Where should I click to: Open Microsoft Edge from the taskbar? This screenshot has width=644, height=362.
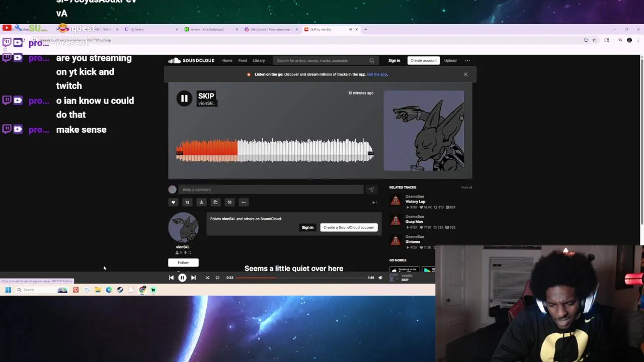109,290
